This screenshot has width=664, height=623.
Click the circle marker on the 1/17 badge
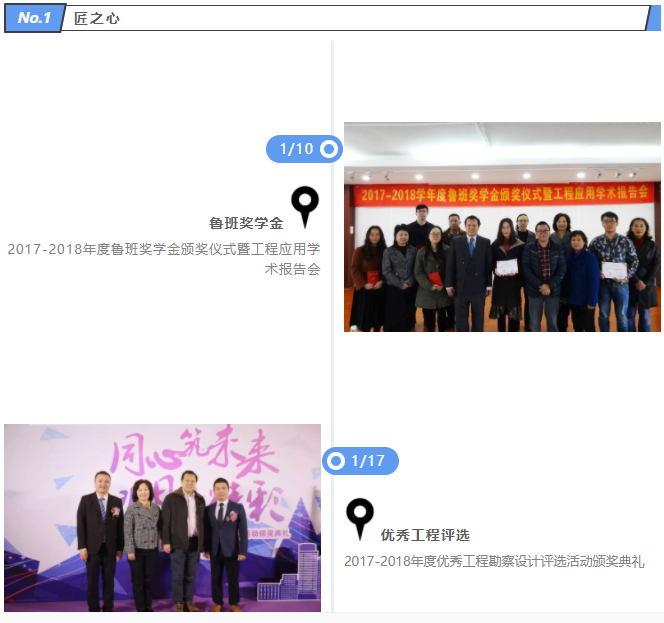coord(337,461)
